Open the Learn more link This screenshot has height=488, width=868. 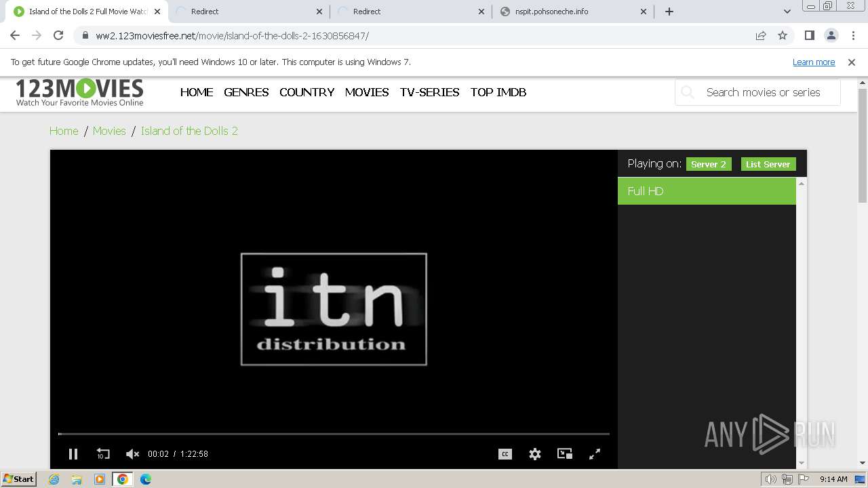tap(814, 62)
